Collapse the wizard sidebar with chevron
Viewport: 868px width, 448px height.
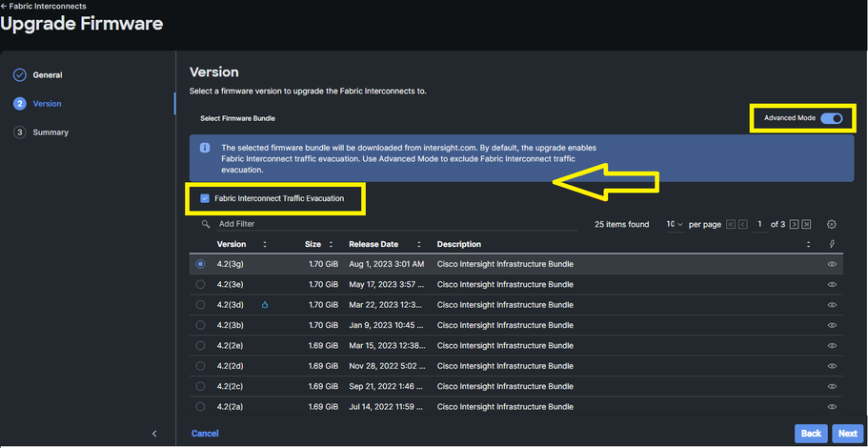[154, 434]
